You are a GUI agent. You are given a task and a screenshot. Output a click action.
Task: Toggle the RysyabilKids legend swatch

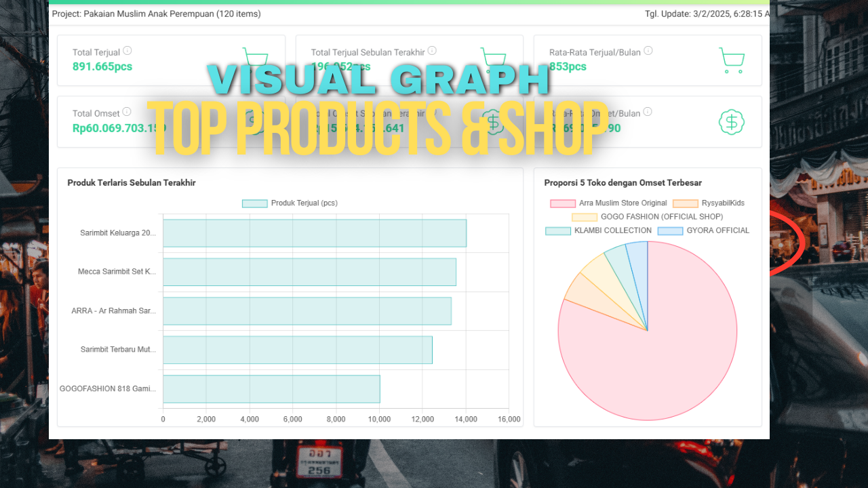686,203
